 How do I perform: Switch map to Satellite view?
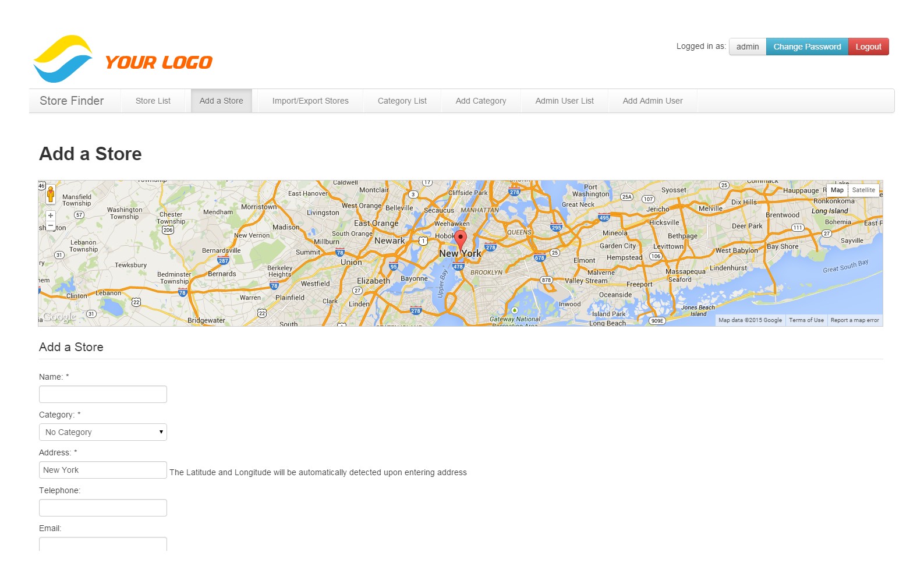click(x=863, y=190)
